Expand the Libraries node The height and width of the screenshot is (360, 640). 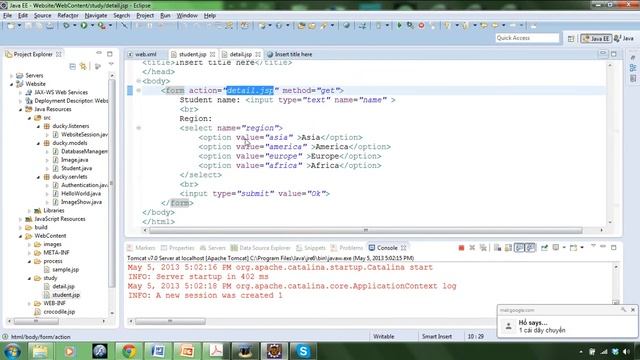29,211
